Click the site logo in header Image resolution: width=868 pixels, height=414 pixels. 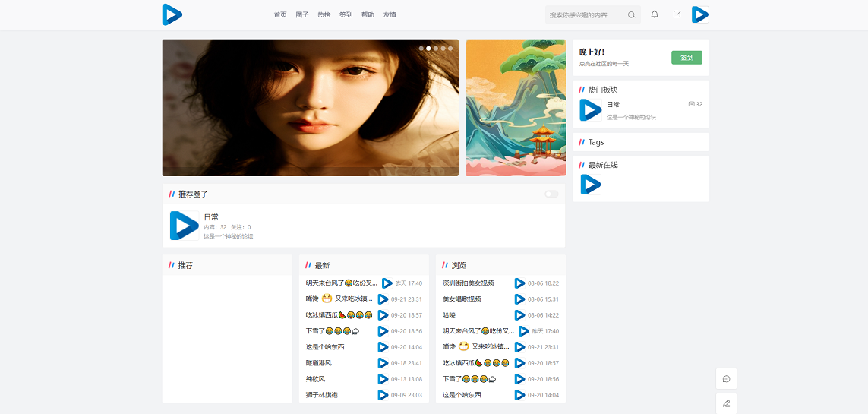point(172,14)
